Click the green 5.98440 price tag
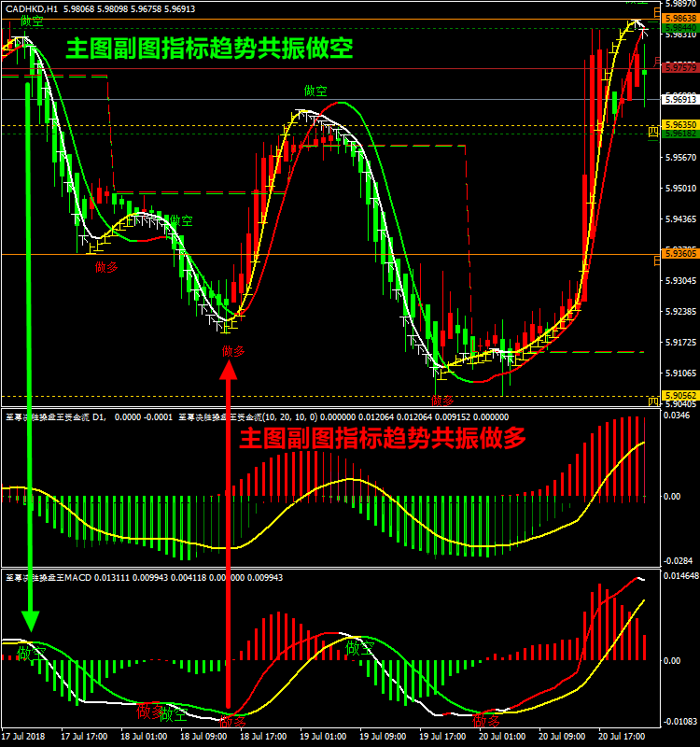 point(679,30)
